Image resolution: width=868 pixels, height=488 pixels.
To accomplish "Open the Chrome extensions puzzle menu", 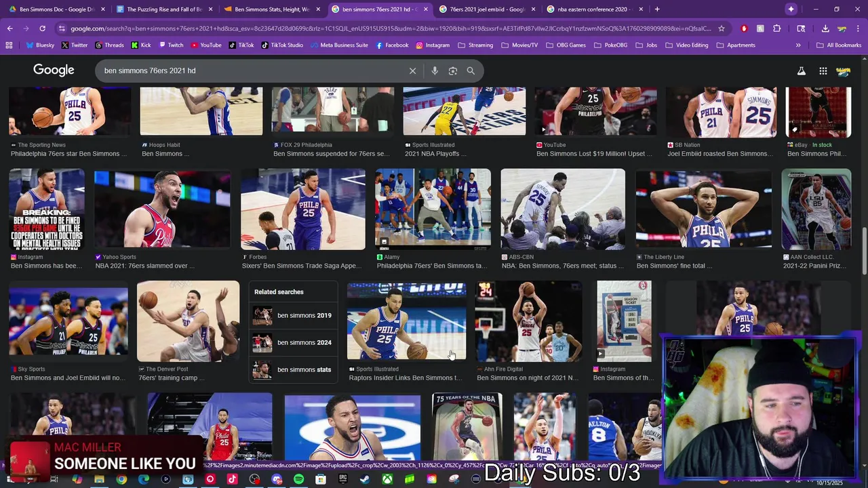I will click(x=776, y=28).
